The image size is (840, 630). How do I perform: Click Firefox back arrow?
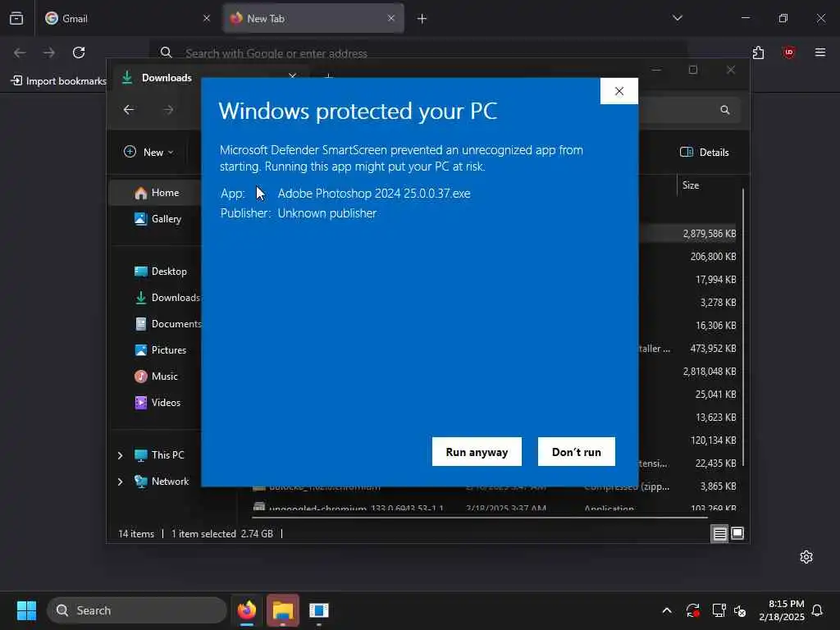pos(20,52)
